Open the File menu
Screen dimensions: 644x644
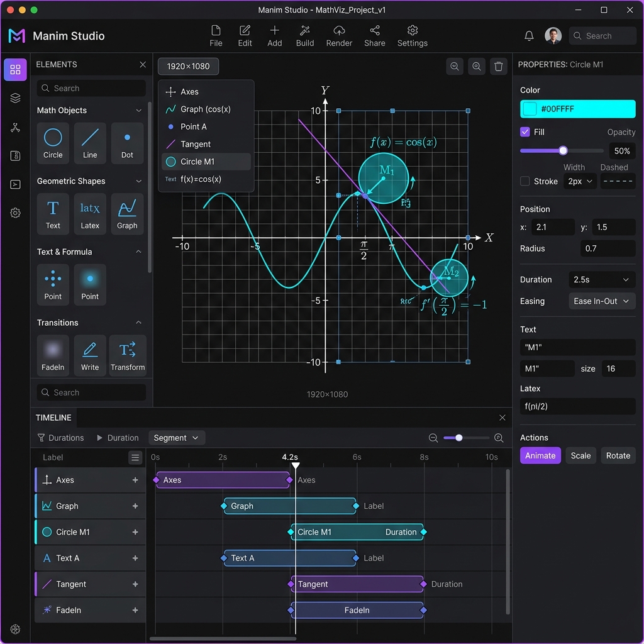[x=216, y=36]
